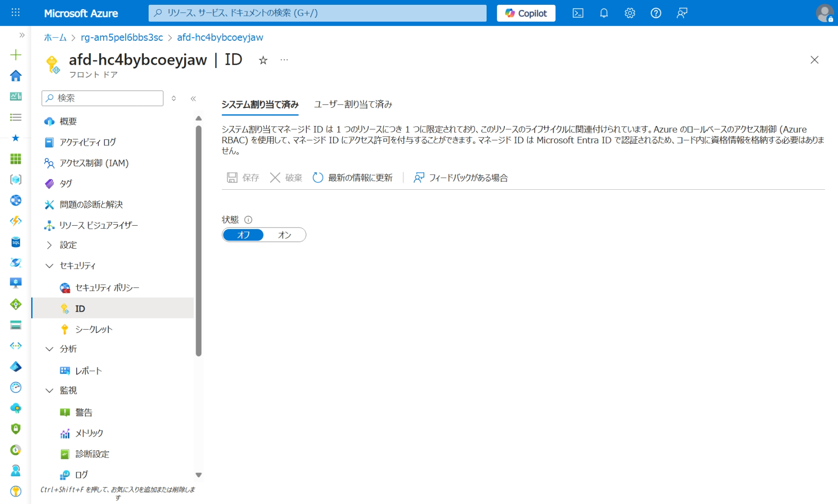Image resolution: width=838 pixels, height=504 pixels.
Task: Open Cloud Shell from the top bar
Action: (578, 13)
